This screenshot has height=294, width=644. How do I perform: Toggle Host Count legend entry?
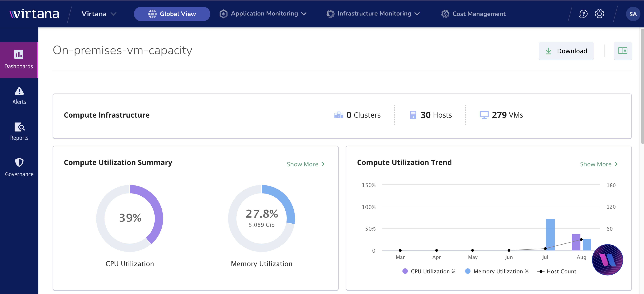(x=557, y=271)
